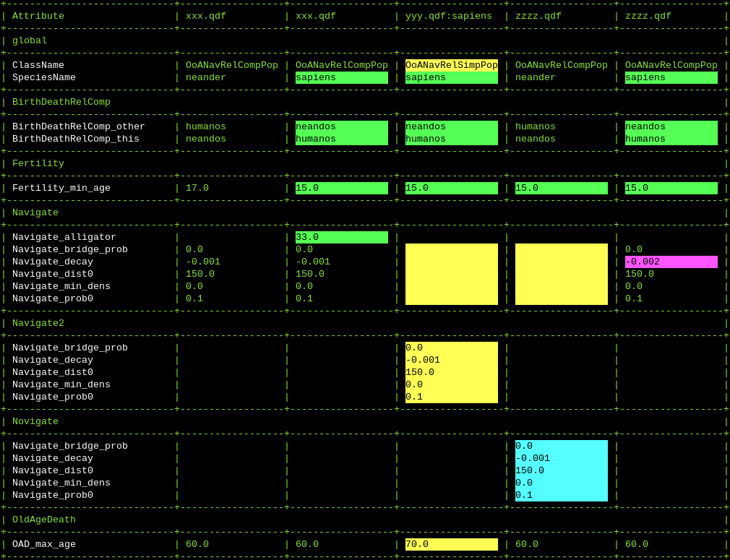Click the Novigate section heading
The width and height of the screenshot is (730, 560).
click(x=35, y=421)
